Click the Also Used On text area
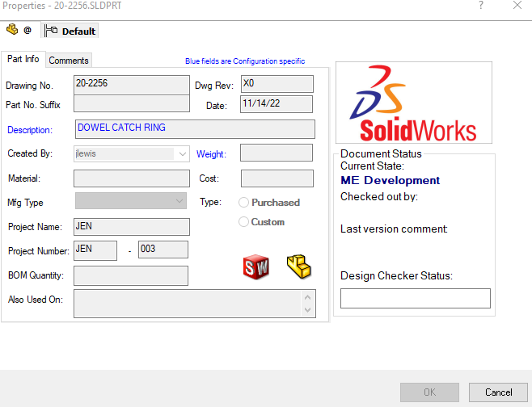 [x=195, y=304]
